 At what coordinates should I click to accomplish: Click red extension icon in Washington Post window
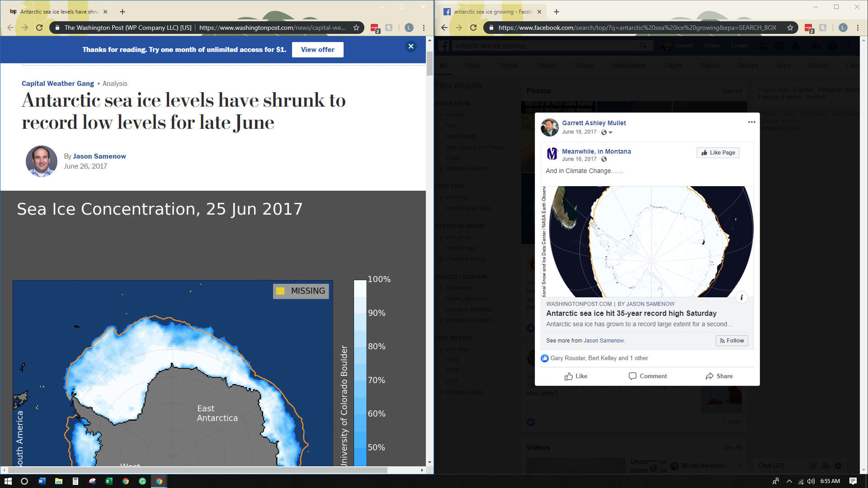375,28
